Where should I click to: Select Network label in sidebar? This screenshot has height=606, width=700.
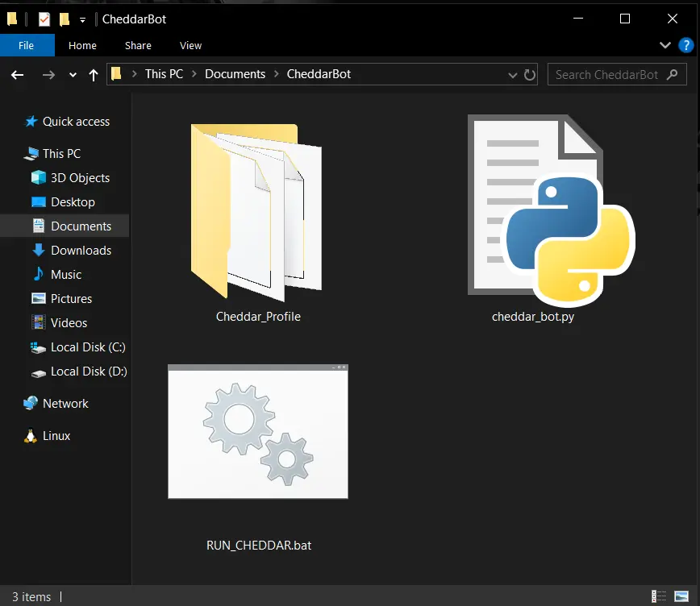(65, 404)
